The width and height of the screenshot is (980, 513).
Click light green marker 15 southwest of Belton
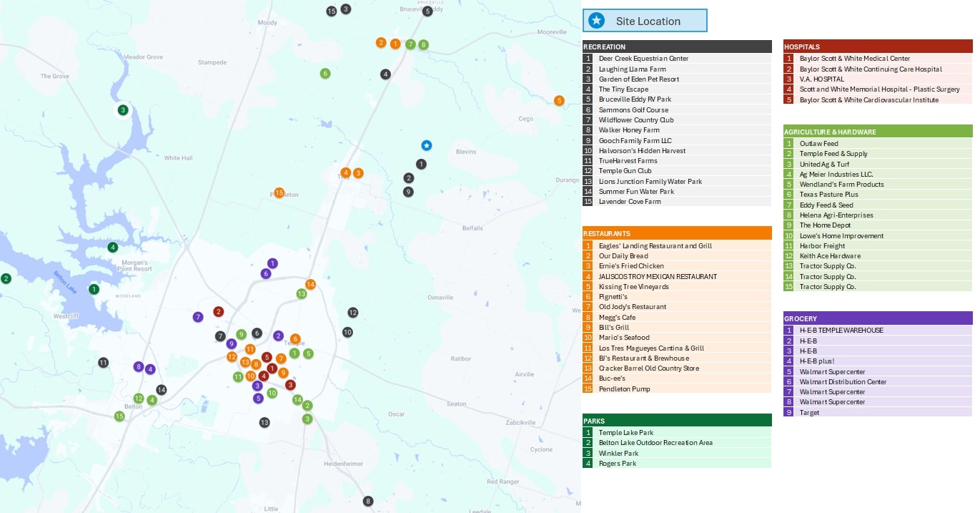coord(119,416)
